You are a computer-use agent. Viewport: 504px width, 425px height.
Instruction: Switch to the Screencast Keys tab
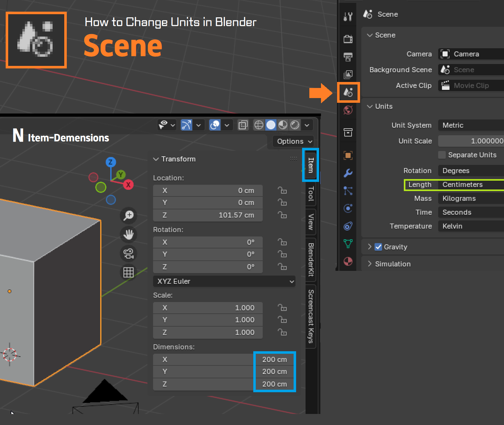(x=311, y=316)
